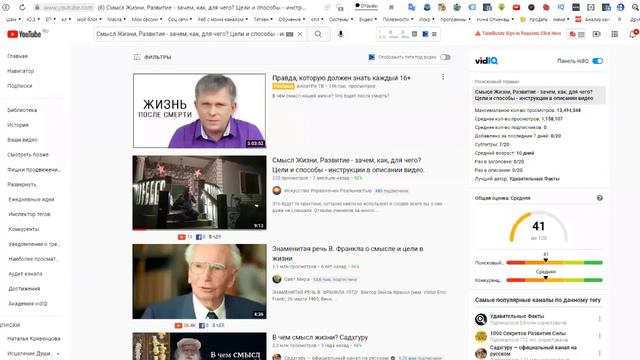Open Смотреть позже in left sidebar
The height and width of the screenshot is (360, 640).
pos(28,155)
